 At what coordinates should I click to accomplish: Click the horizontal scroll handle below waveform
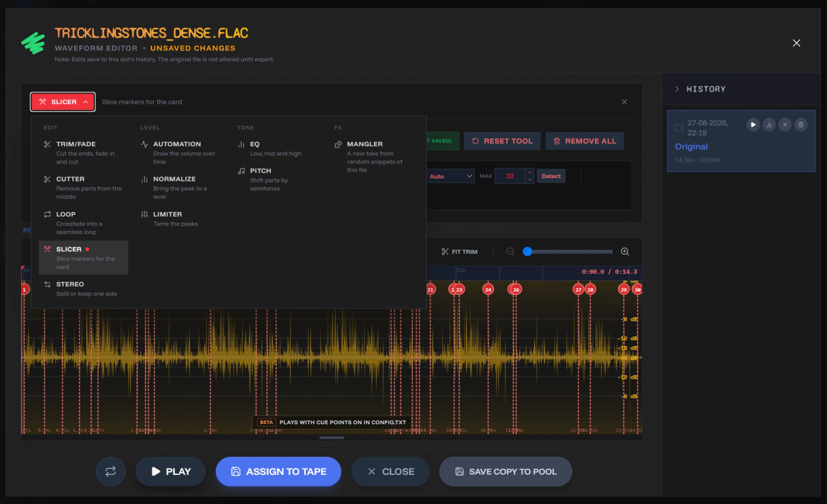tap(331, 438)
